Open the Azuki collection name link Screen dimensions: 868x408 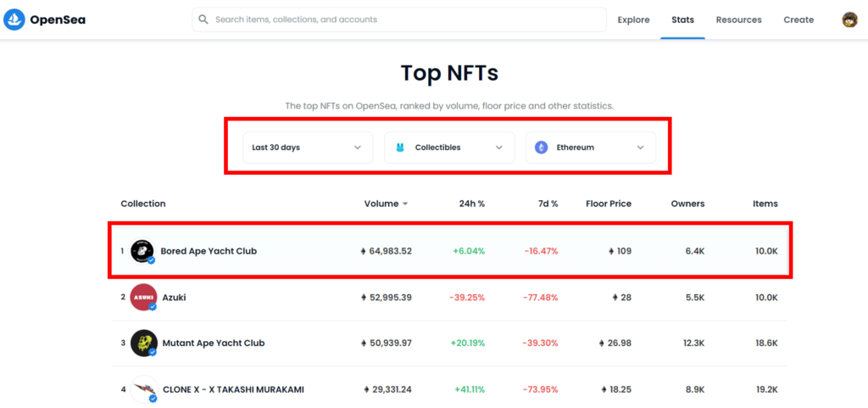coord(174,297)
